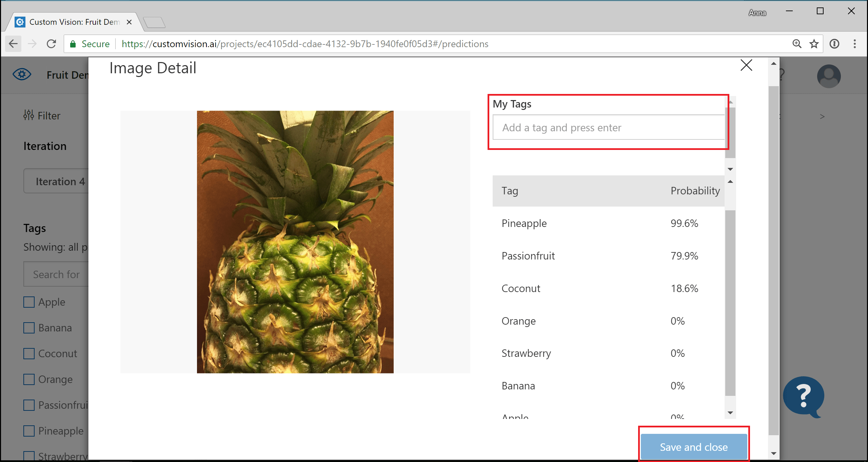Click the back navigation arrow
This screenshot has height=462, width=868.
14,44
